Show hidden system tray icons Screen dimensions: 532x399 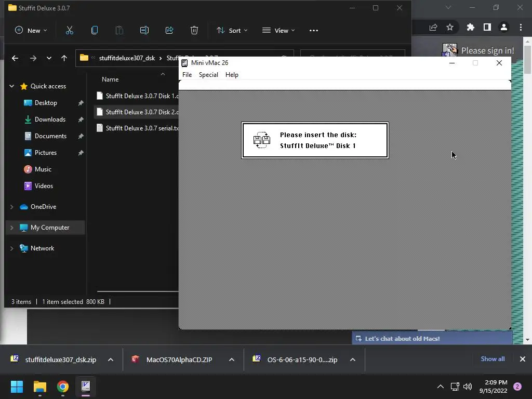pyautogui.click(x=441, y=387)
